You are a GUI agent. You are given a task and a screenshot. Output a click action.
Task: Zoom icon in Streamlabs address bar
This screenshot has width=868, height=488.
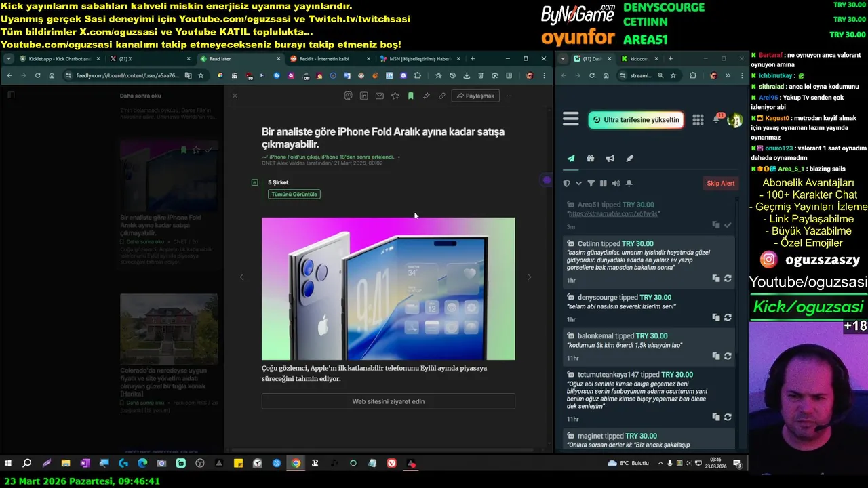click(660, 75)
